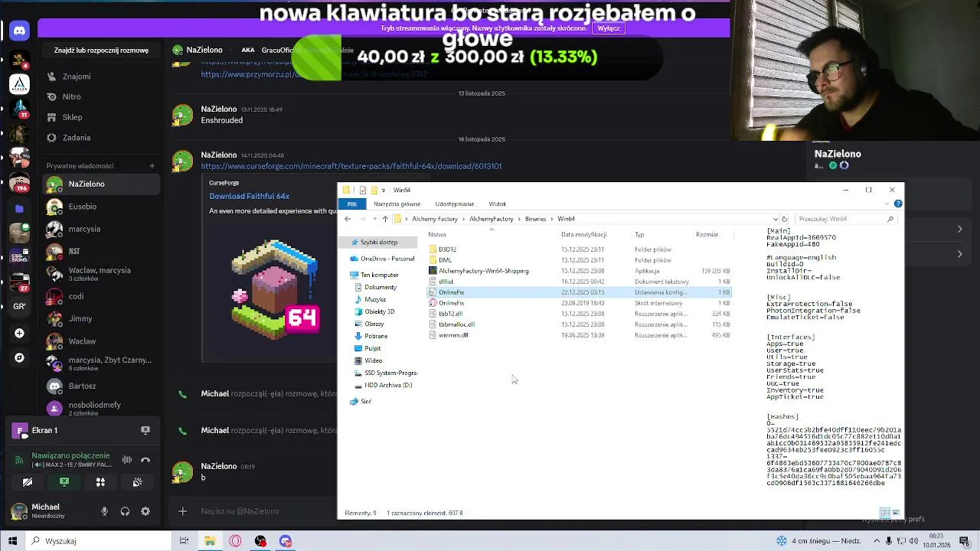The image size is (980, 551).
Task: Open Windows Start menu
Action: point(12,541)
